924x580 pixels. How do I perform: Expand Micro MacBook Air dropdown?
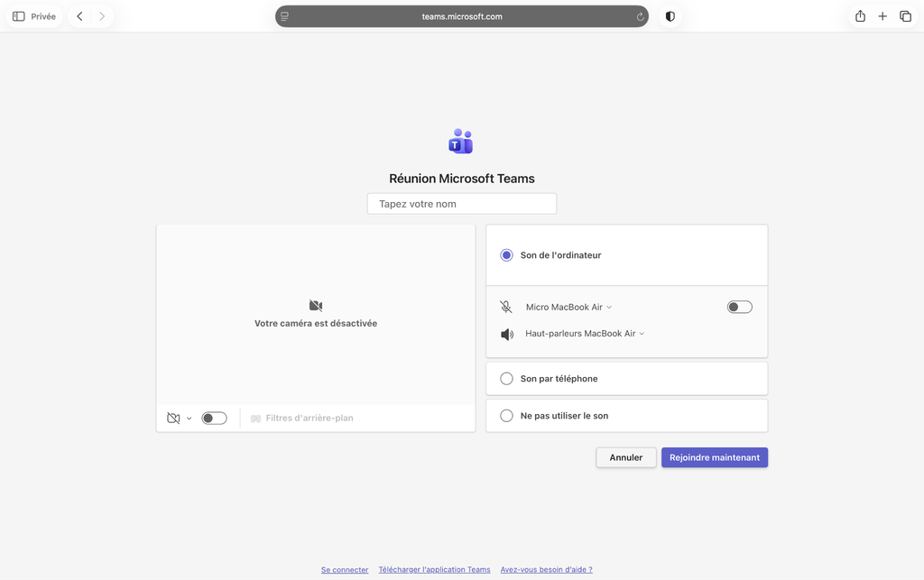[x=568, y=308]
